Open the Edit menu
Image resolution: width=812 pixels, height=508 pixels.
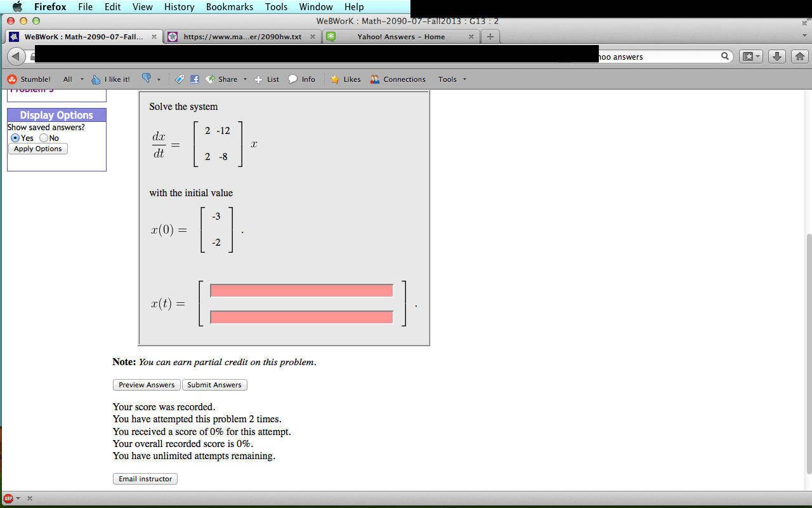(x=113, y=7)
